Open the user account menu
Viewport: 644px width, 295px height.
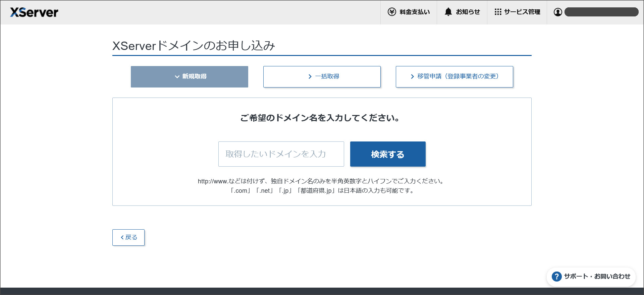595,12
